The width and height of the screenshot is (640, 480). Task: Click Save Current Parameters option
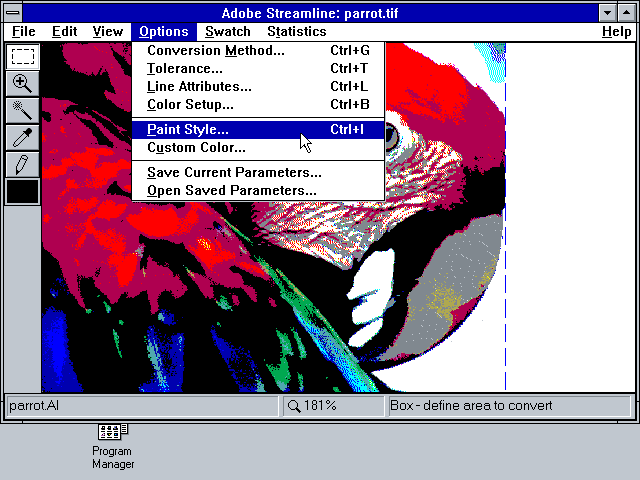pyautogui.click(x=234, y=173)
